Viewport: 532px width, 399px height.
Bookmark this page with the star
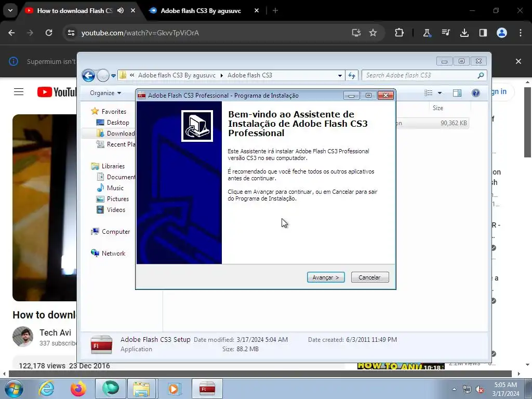[x=373, y=33]
